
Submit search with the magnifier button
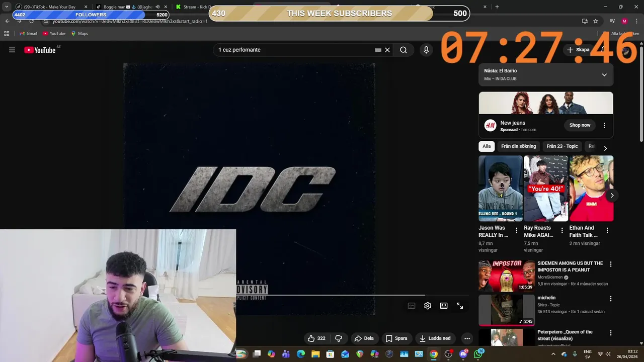click(x=404, y=50)
